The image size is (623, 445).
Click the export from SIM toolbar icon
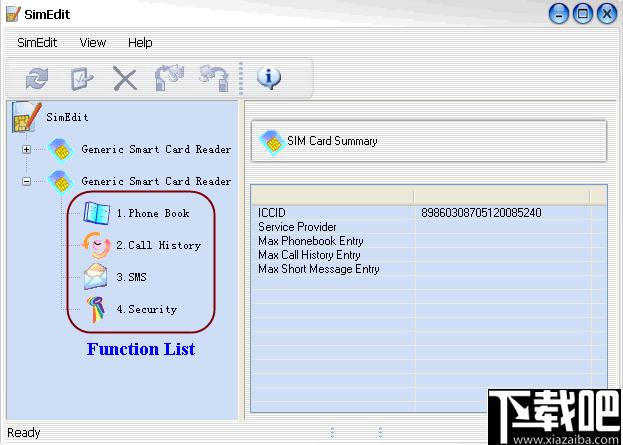pyautogui.click(x=214, y=78)
